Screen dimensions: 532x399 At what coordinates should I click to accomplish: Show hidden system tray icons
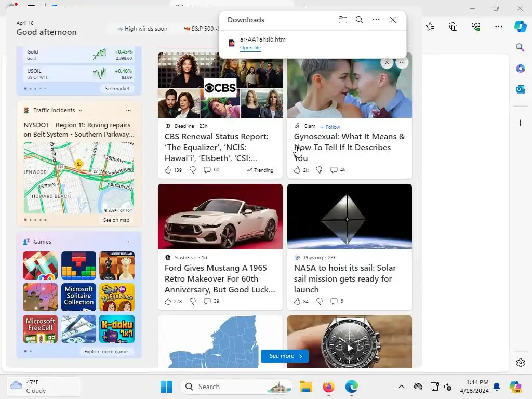click(402, 387)
